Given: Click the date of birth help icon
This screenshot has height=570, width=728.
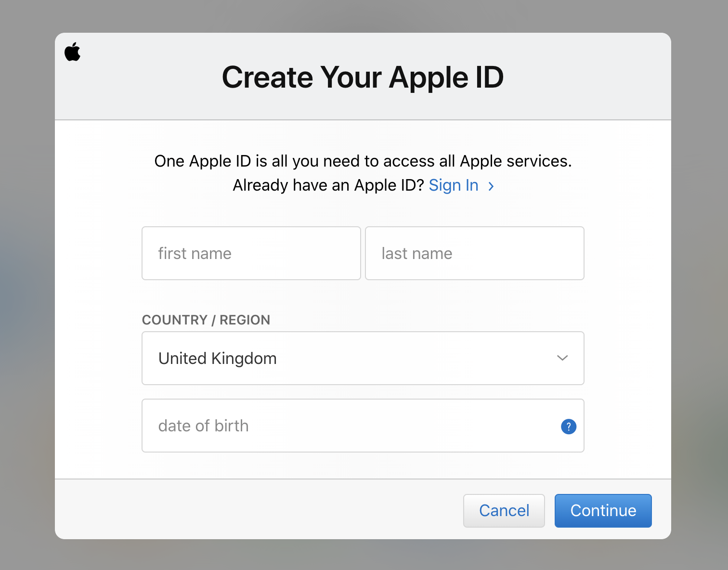Looking at the screenshot, I should click(569, 427).
